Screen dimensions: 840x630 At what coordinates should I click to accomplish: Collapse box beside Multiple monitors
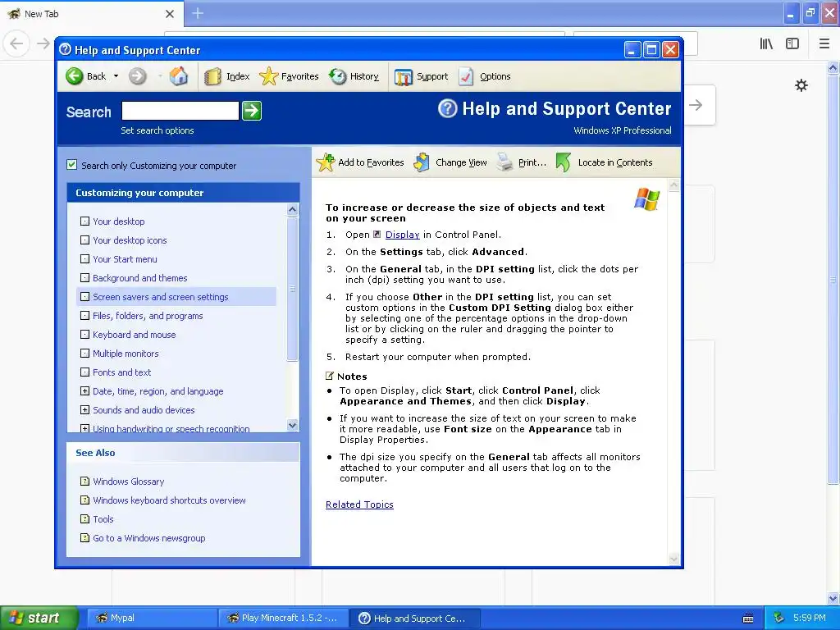(x=84, y=354)
